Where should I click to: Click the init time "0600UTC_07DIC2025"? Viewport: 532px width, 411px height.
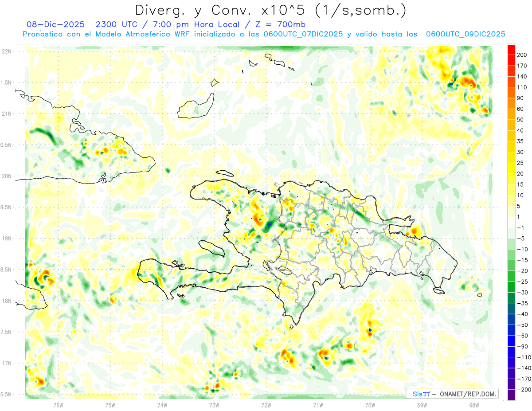pos(303,34)
